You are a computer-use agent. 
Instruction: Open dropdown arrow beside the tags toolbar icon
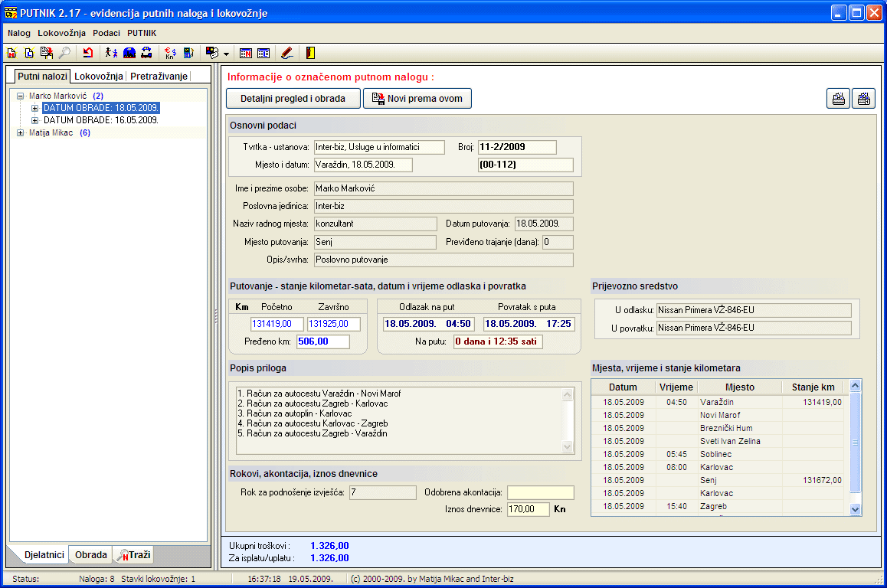[x=226, y=54]
